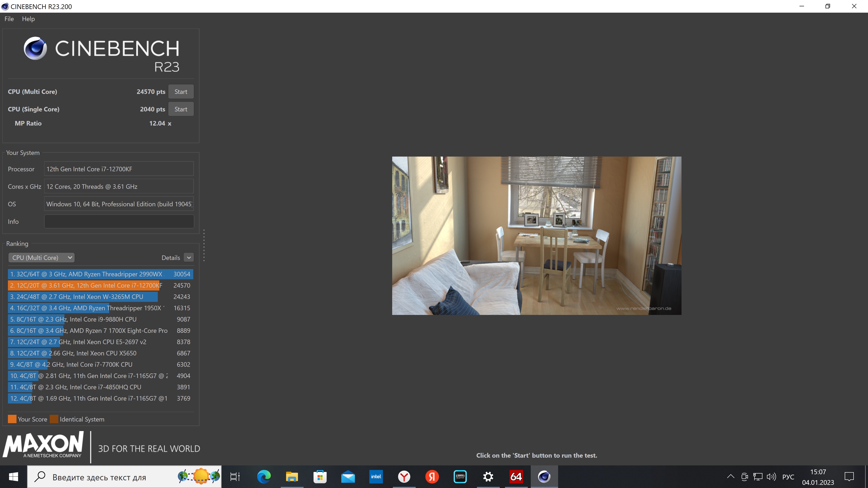
Task: Open the Help menu
Action: [28, 19]
